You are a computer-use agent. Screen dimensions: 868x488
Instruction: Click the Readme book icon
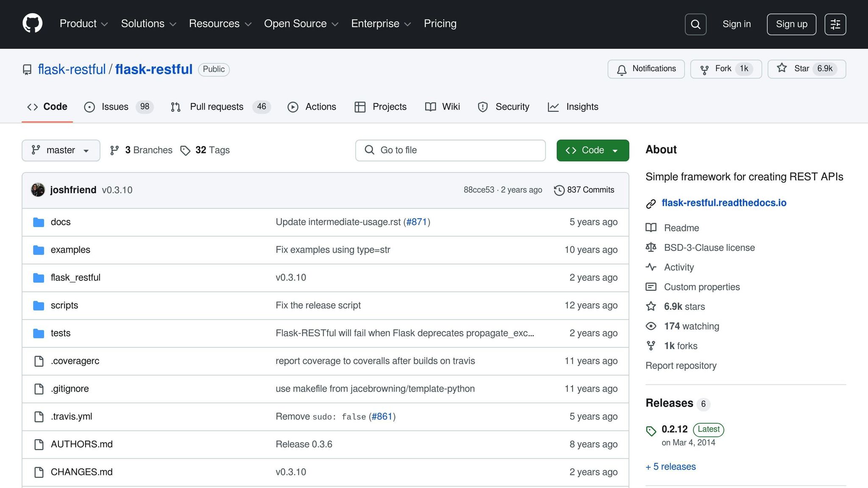[x=651, y=228]
